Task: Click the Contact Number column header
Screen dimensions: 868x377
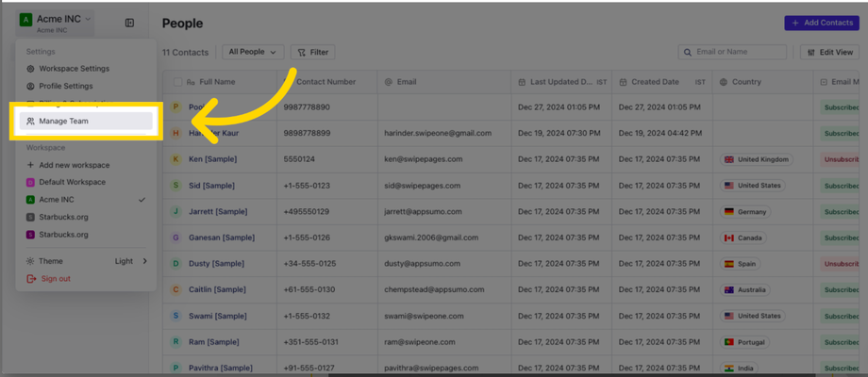Action: pos(326,82)
